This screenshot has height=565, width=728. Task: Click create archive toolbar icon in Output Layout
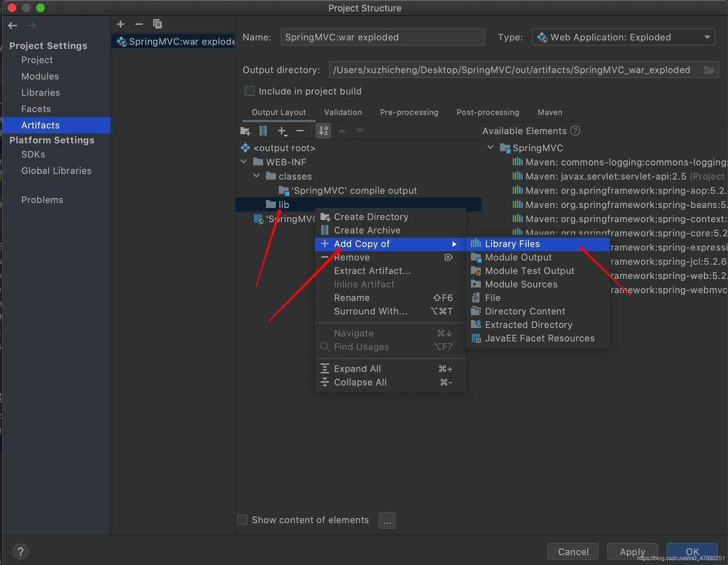[x=263, y=130]
